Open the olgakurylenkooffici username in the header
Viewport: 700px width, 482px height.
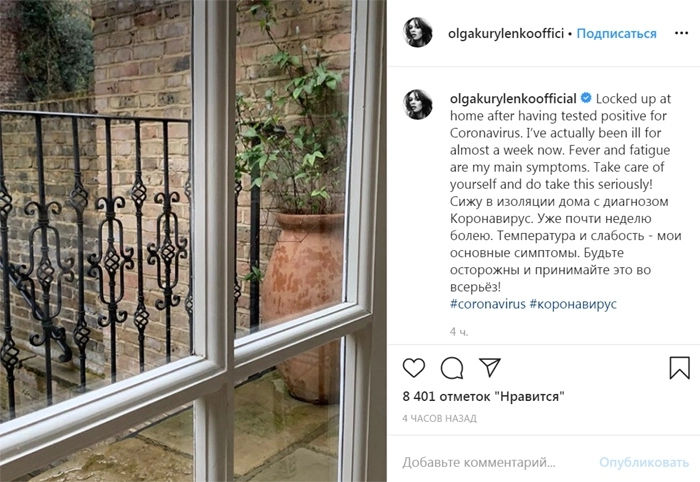(x=506, y=33)
